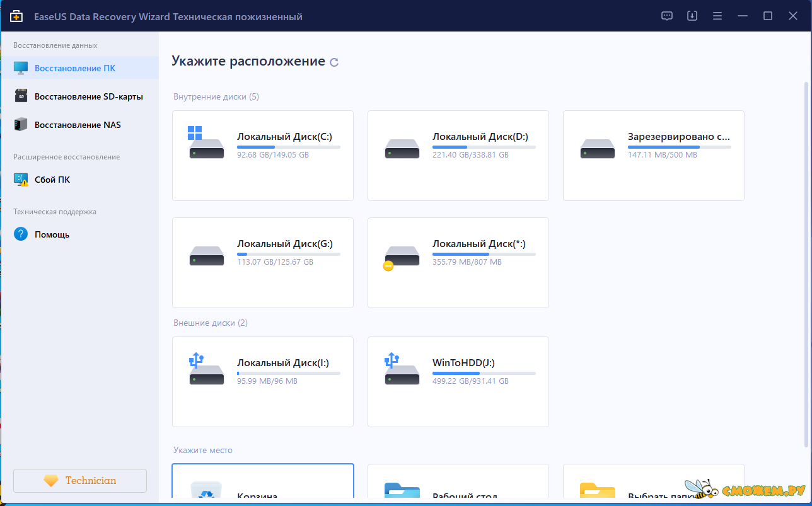
Task: Click the Укажите место heading
Action: click(203, 451)
